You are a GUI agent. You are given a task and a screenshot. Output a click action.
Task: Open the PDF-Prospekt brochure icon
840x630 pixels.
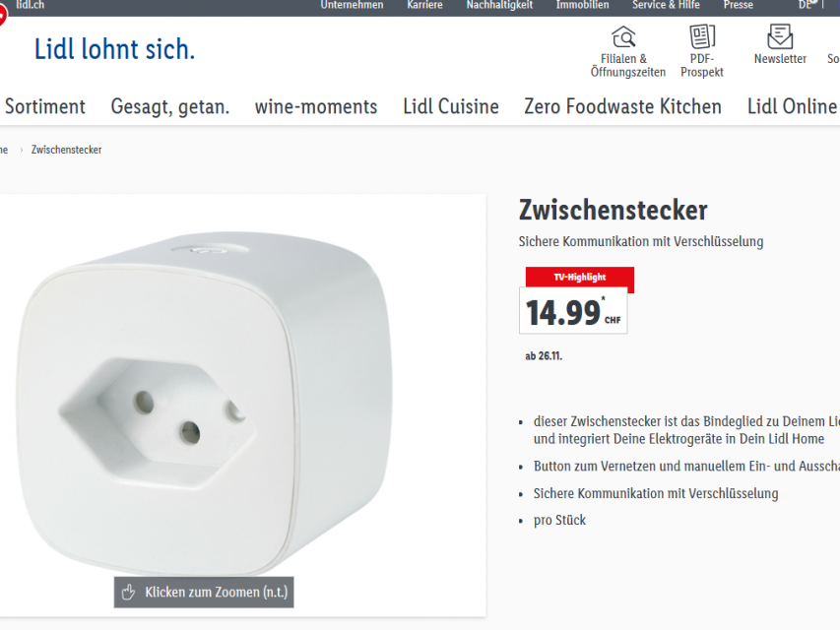[702, 36]
